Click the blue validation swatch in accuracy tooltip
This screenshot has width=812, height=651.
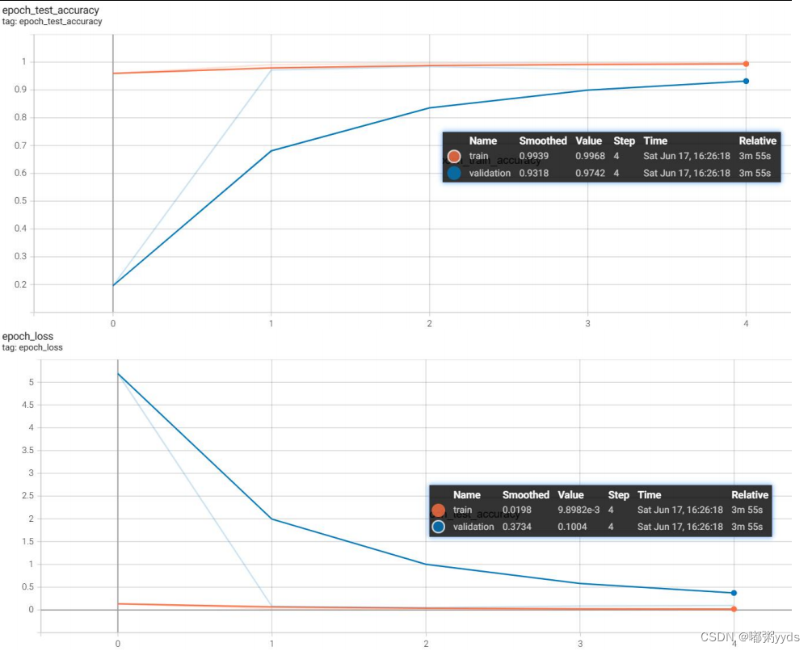coord(454,173)
